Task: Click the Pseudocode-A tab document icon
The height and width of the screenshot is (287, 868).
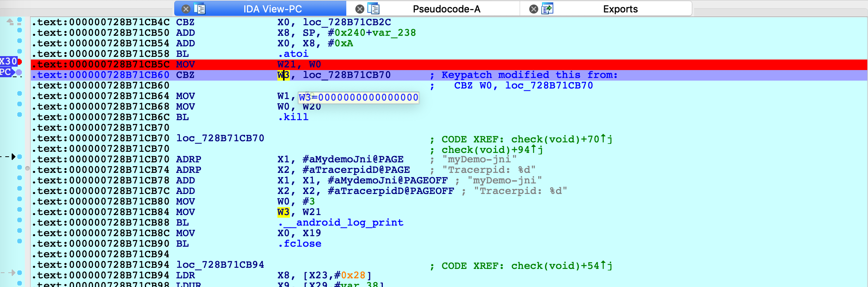Action: 373,8
